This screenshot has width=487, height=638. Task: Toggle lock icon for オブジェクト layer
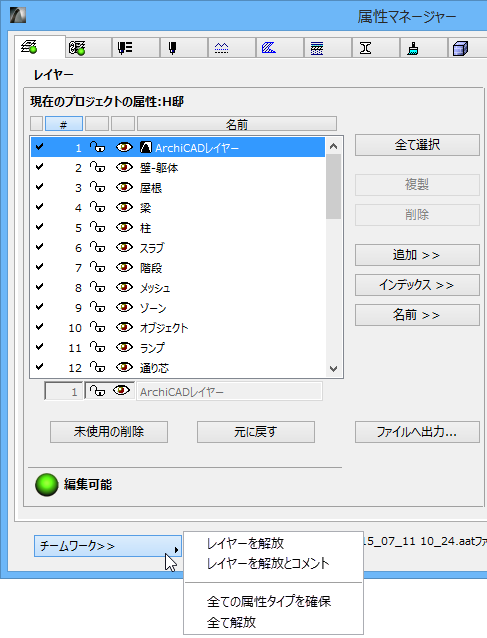[x=97, y=327]
